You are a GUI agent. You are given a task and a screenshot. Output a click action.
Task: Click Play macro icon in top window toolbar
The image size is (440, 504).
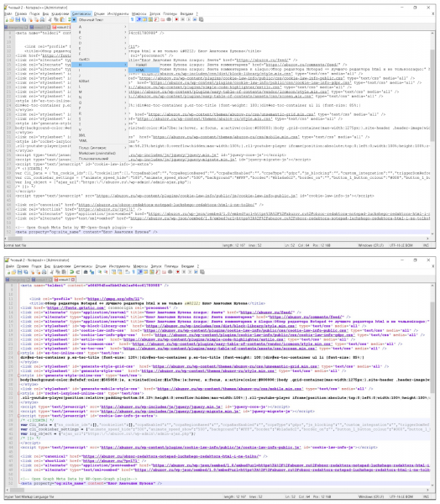189,19
